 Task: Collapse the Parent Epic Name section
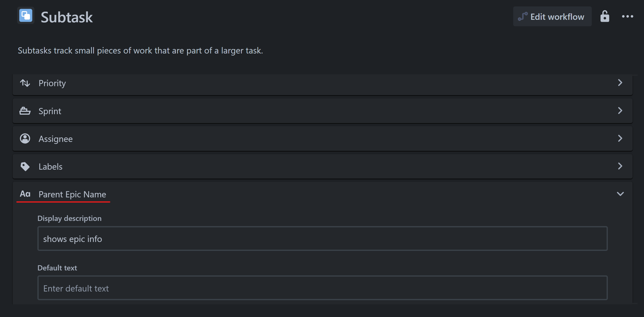coord(620,194)
